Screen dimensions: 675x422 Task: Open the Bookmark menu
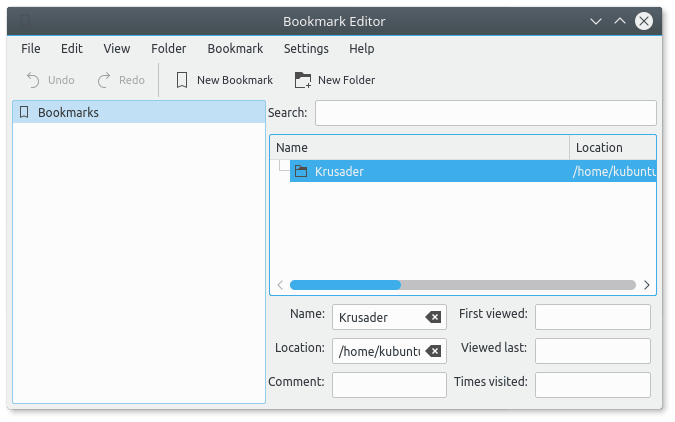click(235, 48)
